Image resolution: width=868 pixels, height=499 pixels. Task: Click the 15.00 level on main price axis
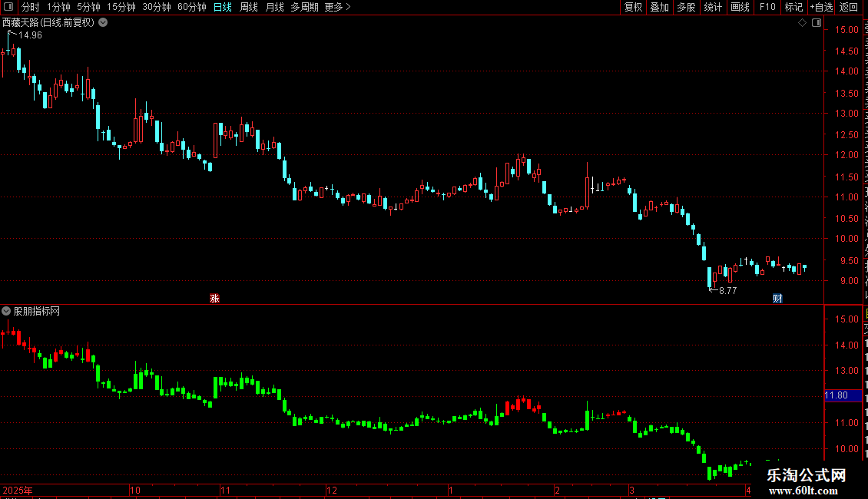point(846,30)
